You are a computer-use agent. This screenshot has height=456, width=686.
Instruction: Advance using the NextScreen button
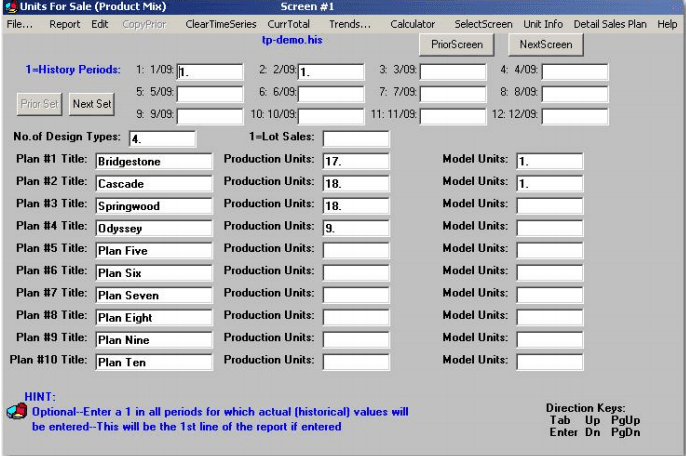546,44
